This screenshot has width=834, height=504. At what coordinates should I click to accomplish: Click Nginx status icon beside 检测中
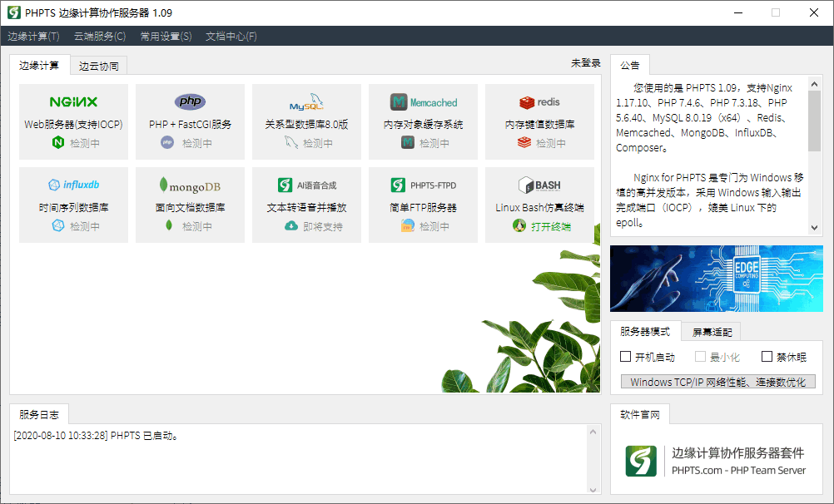[x=58, y=142]
